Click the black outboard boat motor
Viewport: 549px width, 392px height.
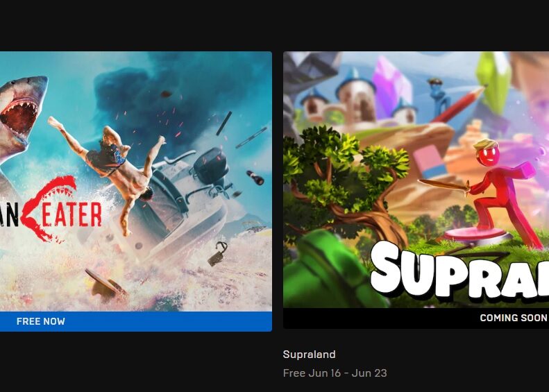211,167
